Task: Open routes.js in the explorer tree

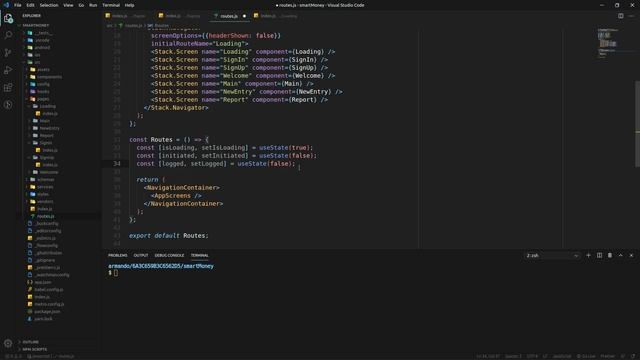Action: (x=45, y=216)
